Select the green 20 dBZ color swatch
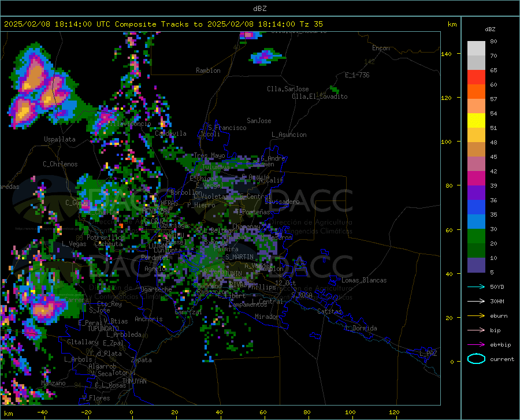520x420 pixels. pos(476,236)
